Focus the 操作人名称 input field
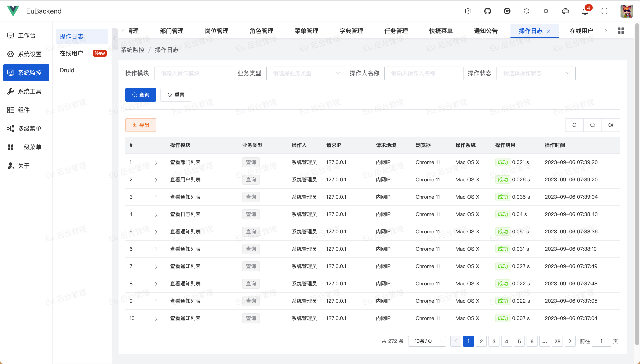The width and height of the screenshot is (640, 364). tap(424, 73)
